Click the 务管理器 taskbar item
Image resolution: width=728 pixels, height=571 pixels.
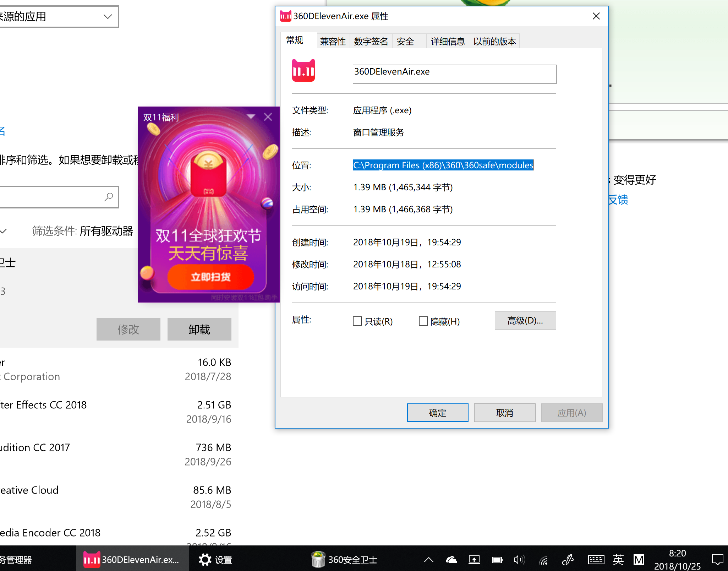click(16, 560)
